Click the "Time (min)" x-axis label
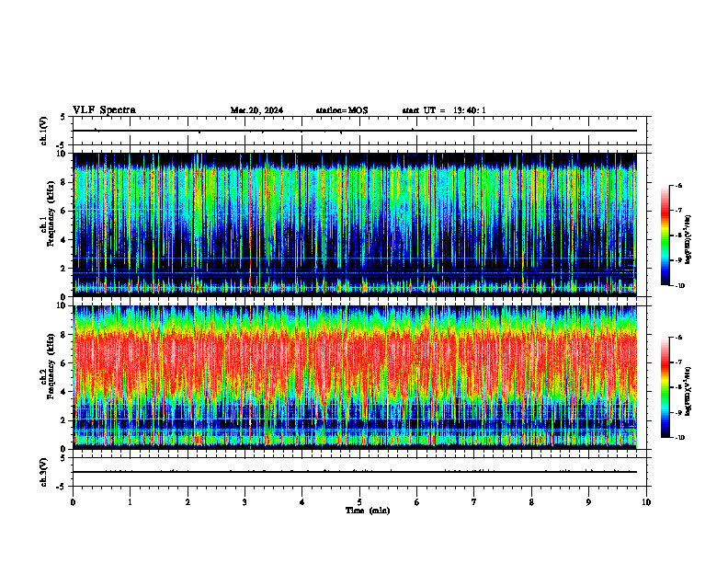Viewport: 728px width, 563px height. pyautogui.click(x=368, y=511)
